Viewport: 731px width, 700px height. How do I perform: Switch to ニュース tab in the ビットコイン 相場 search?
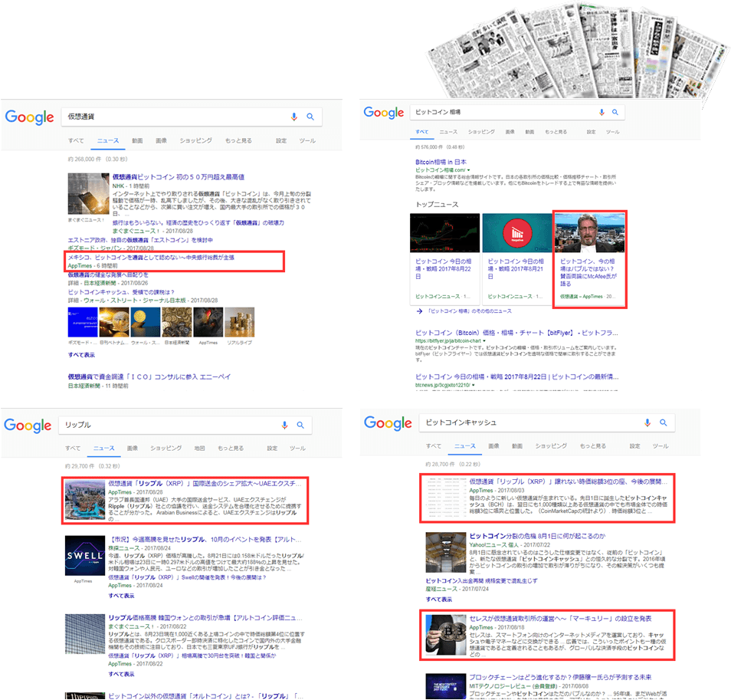point(448,132)
